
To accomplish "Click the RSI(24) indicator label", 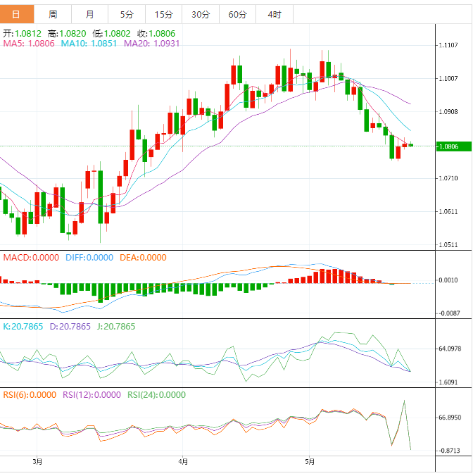I will point(156,395).
